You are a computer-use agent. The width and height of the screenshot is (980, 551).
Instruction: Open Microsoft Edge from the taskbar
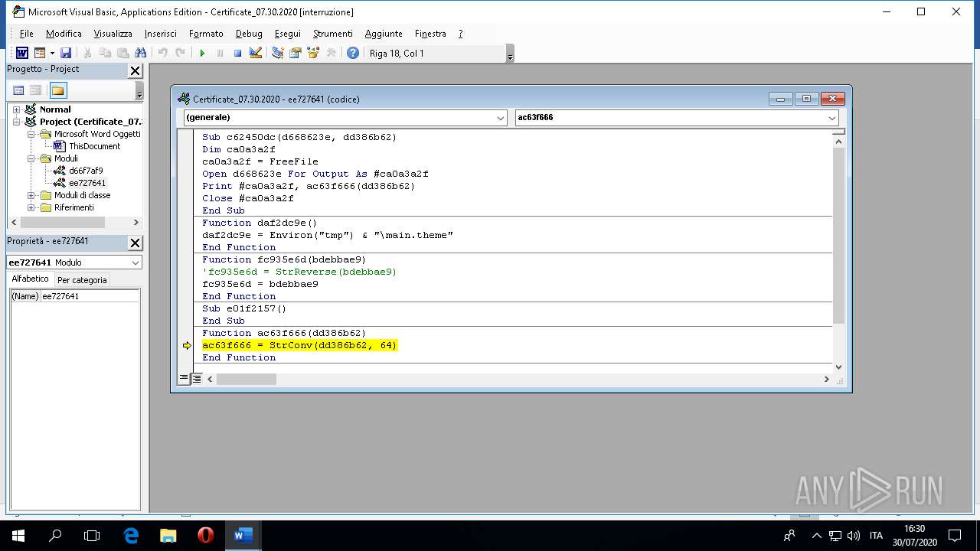tap(131, 536)
